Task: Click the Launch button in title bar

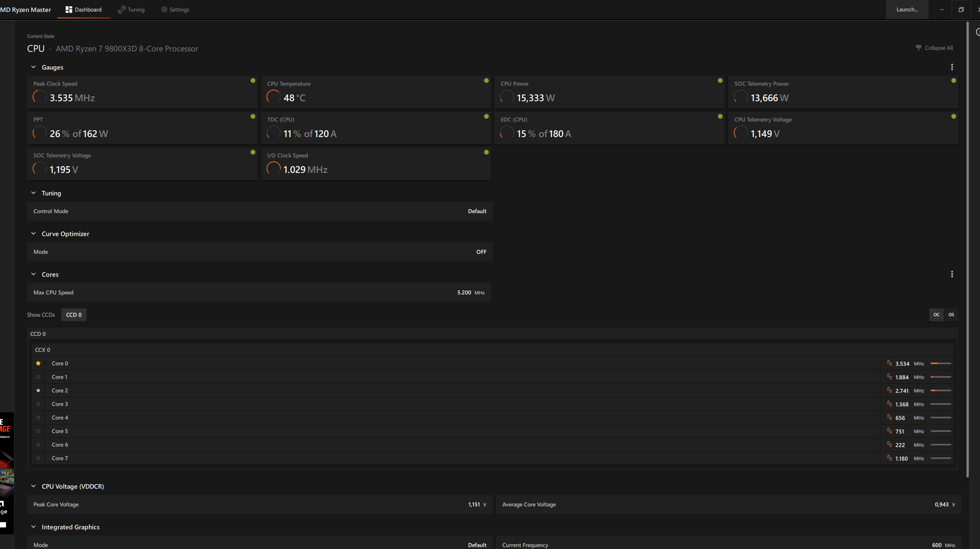Action: (907, 10)
